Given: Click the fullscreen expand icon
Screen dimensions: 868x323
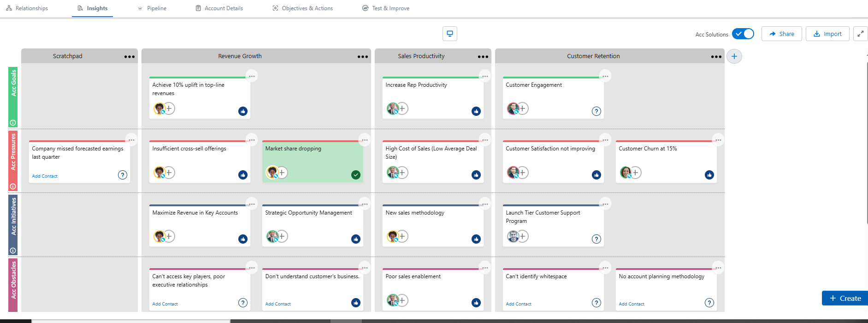Looking at the screenshot, I should tap(860, 34).
